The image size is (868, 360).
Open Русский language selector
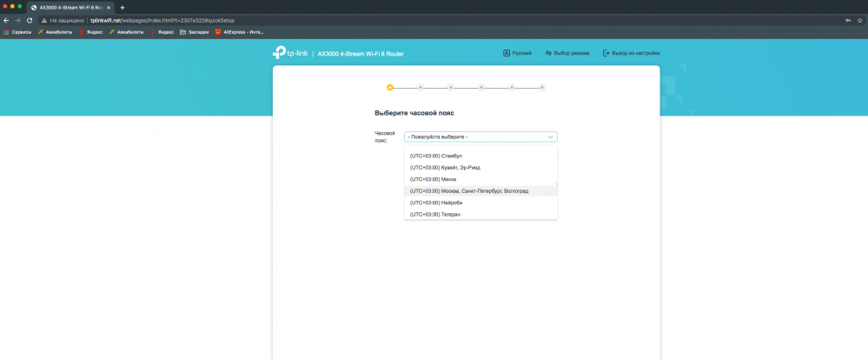pos(517,53)
